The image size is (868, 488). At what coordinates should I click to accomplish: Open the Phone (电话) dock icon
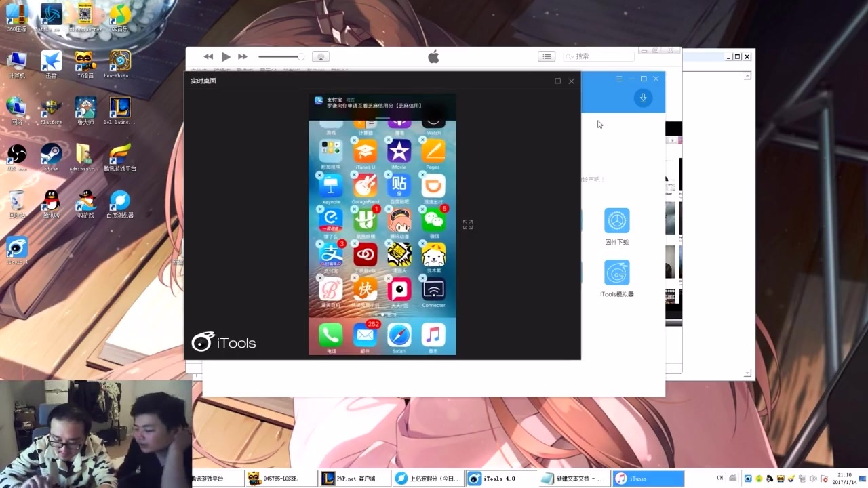coord(331,335)
